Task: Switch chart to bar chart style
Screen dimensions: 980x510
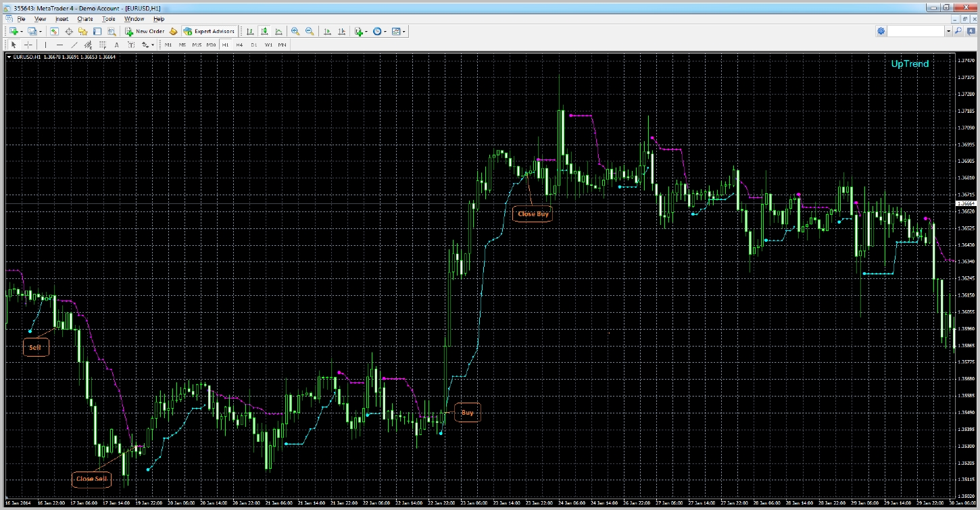Action: coord(250,31)
